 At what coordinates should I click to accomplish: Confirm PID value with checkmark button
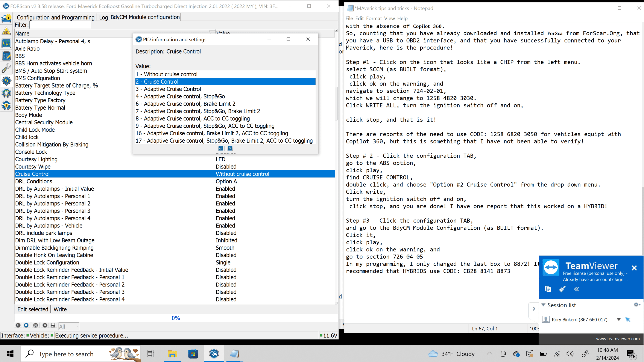coord(220,148)
